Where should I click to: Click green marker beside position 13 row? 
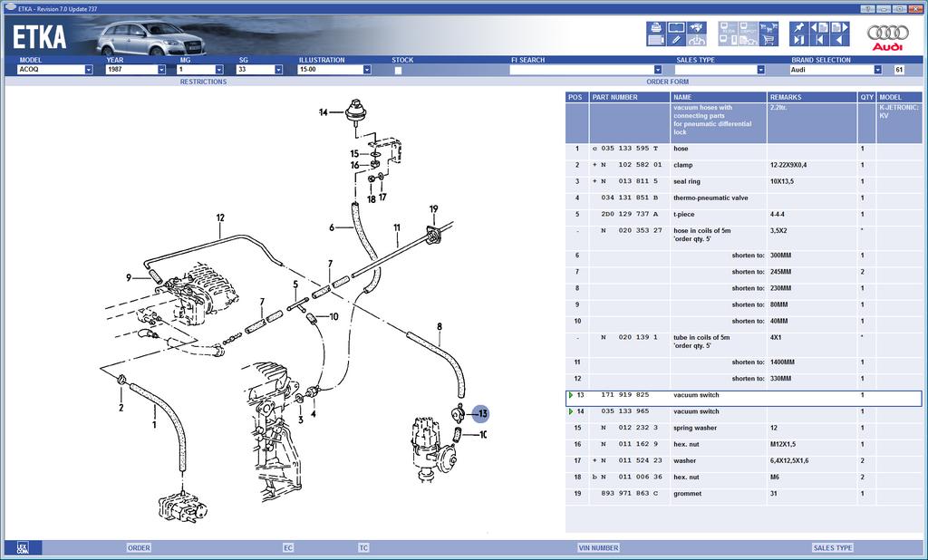(x=571, y=396)
